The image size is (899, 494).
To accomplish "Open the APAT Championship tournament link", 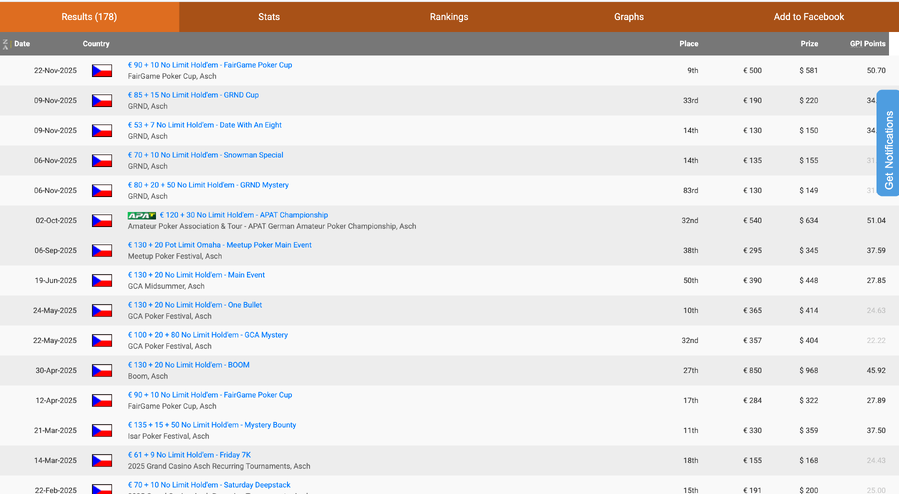I will point(243,215).
